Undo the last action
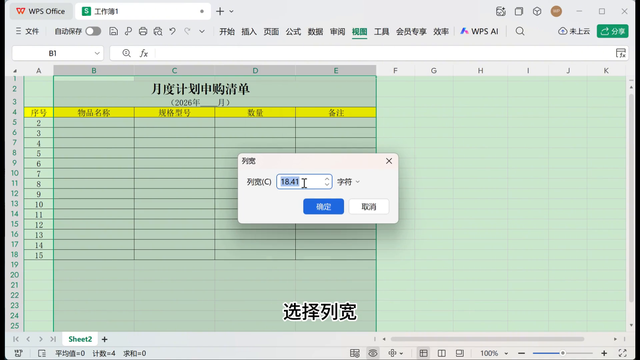The image size is (640, 360). (x=173, y=31)
